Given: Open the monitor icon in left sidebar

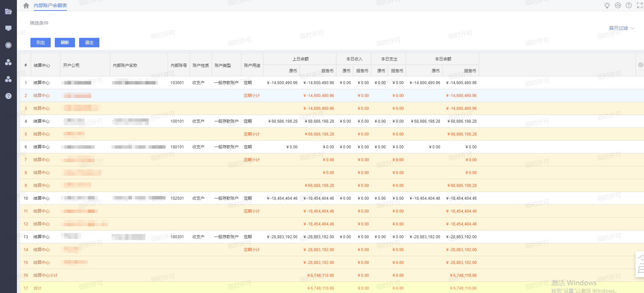Looking at the screenshot, I should coord(8,28).
